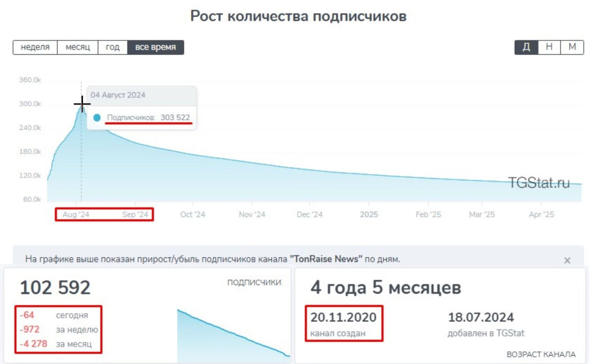The height and width of the screenshot is (364, 589).
Task: Click the Oct '24 axis label
Action: click(x=193, y=214)
